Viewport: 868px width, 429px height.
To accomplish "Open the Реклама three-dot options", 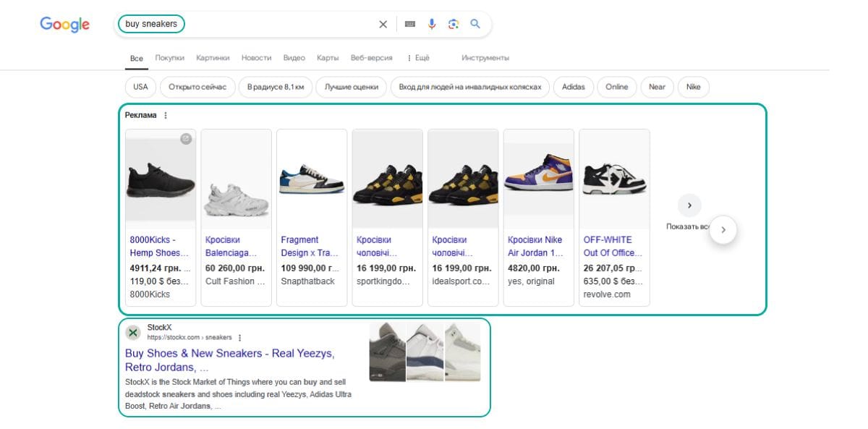I will 166,115.
